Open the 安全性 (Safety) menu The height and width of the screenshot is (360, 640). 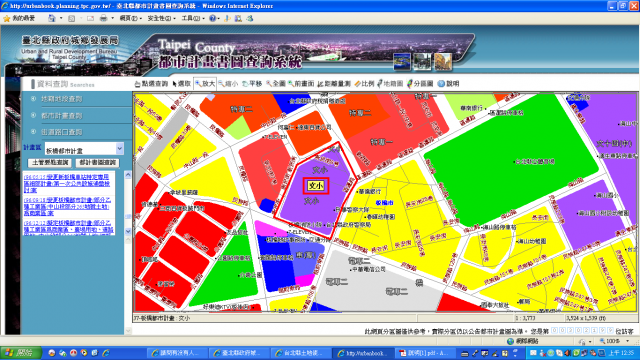[161, 18]
